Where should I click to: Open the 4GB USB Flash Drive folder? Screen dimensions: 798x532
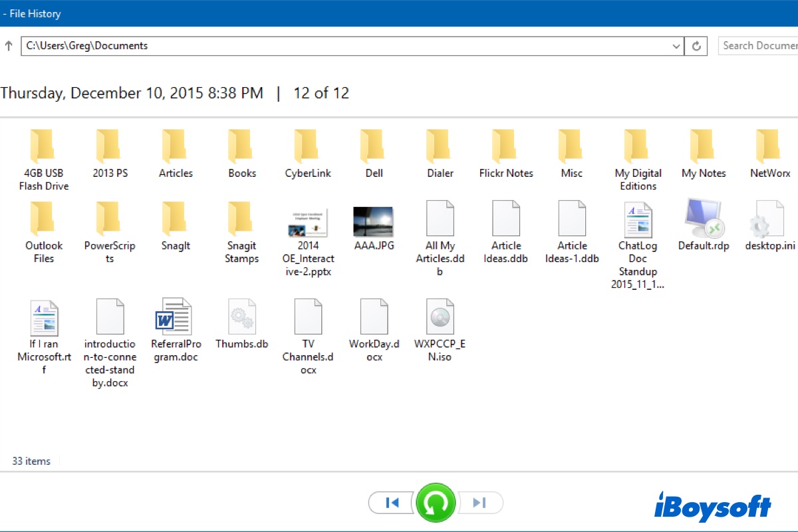[44, 146]
